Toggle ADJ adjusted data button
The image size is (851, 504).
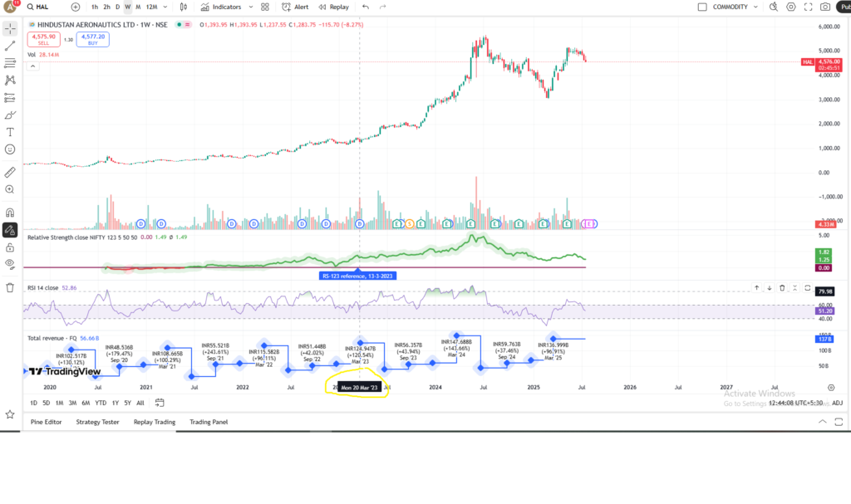pyautogui.click(x=838, y=403)
